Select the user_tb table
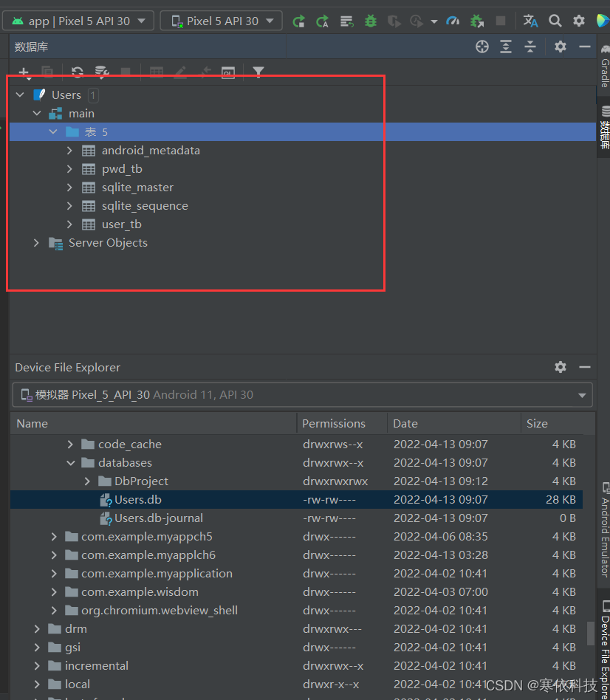The width and height of the screenshot is (610, 700). (121, 224)
